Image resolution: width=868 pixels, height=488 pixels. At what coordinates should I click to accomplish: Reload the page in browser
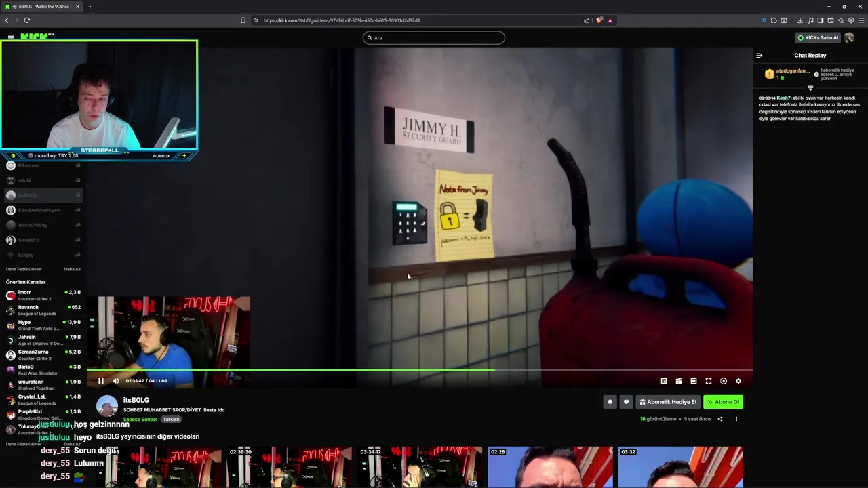(26, 20)
